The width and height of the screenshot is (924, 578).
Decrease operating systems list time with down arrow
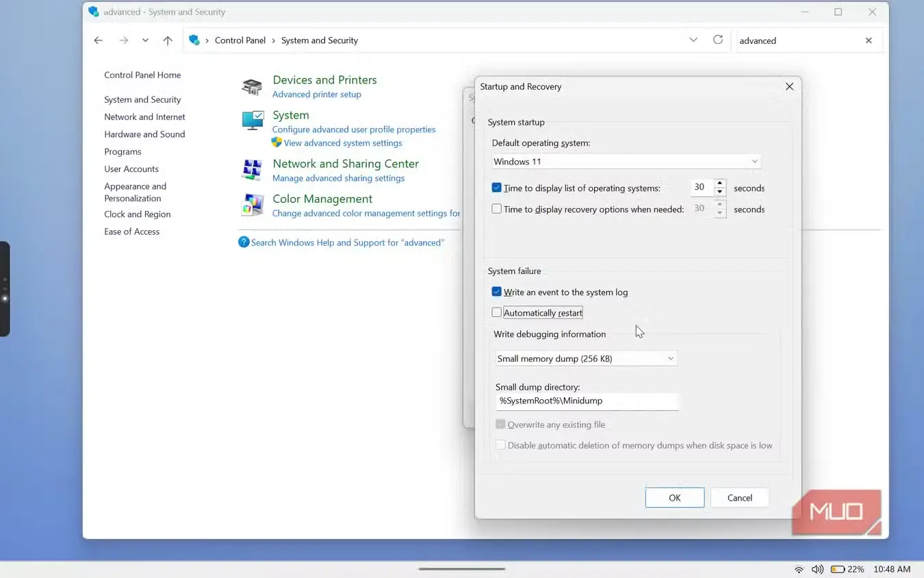(719, 192)
